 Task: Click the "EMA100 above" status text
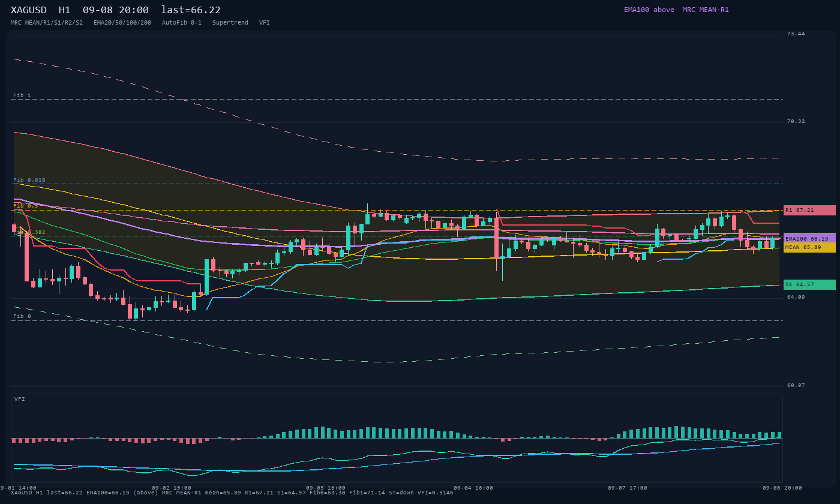tap(649, 10)
